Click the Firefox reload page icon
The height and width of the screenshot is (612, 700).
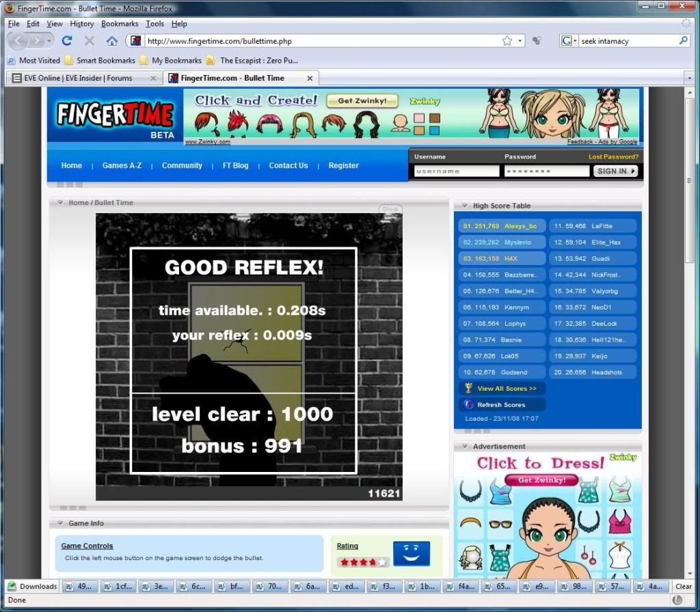tap(67, 41)
